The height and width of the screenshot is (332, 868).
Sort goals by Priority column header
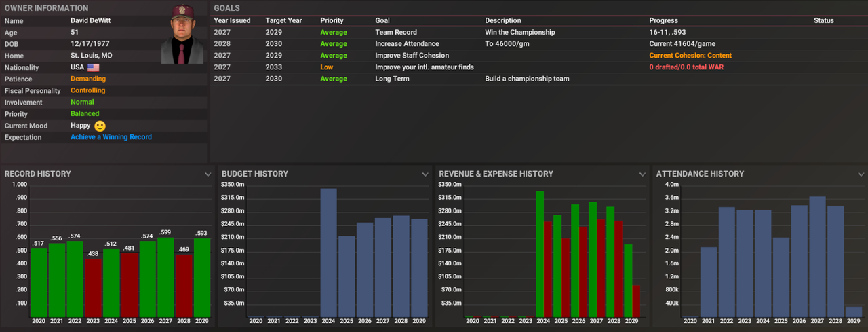pyautogui.click(x=332, y=20)
